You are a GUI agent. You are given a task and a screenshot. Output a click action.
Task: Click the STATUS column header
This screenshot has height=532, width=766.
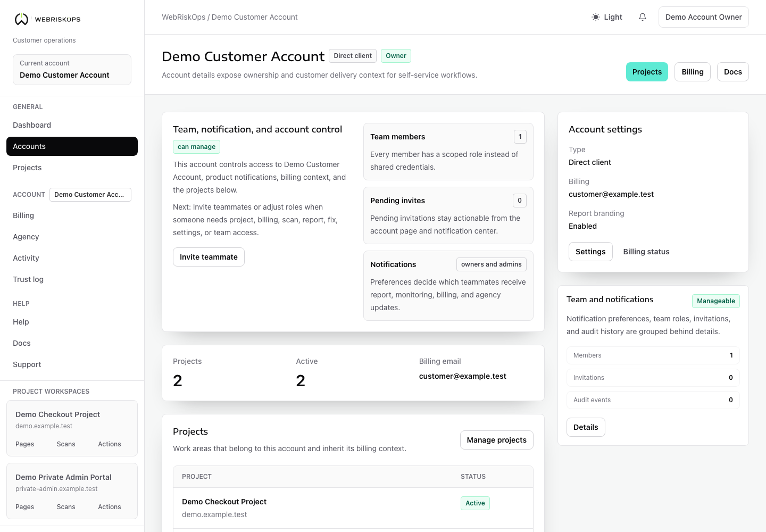[x=473, y=477]
